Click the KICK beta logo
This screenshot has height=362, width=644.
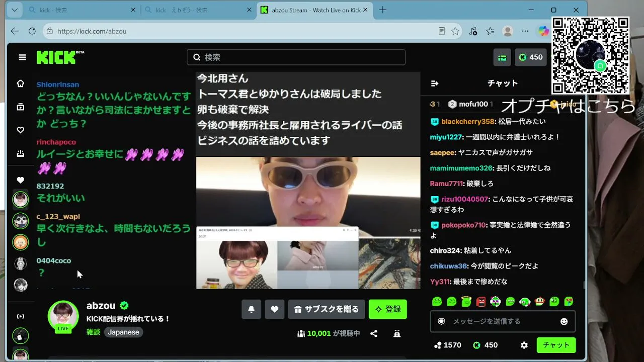click(60, 57)
